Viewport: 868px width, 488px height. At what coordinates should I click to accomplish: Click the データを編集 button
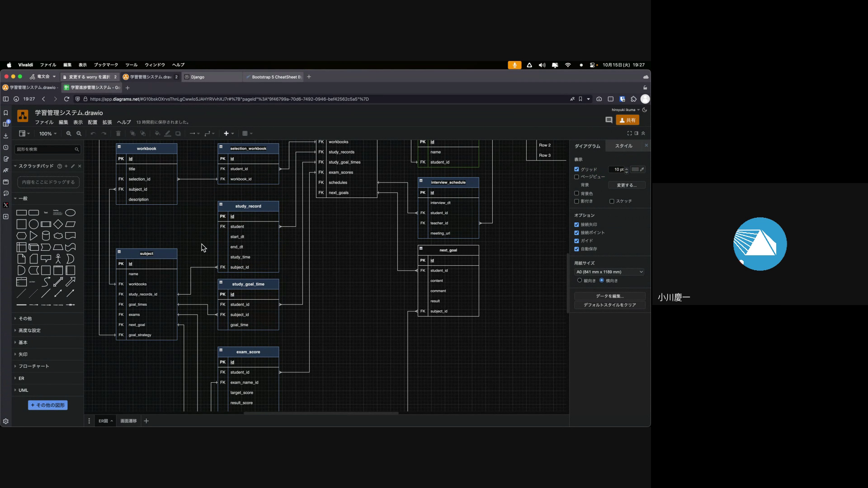tap(609, 296)
